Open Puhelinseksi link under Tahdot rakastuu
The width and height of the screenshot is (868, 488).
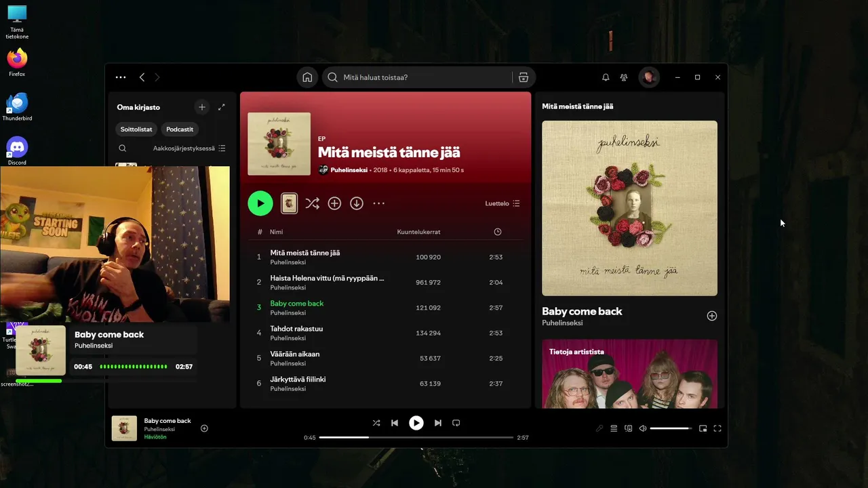(x=288, y=338)
